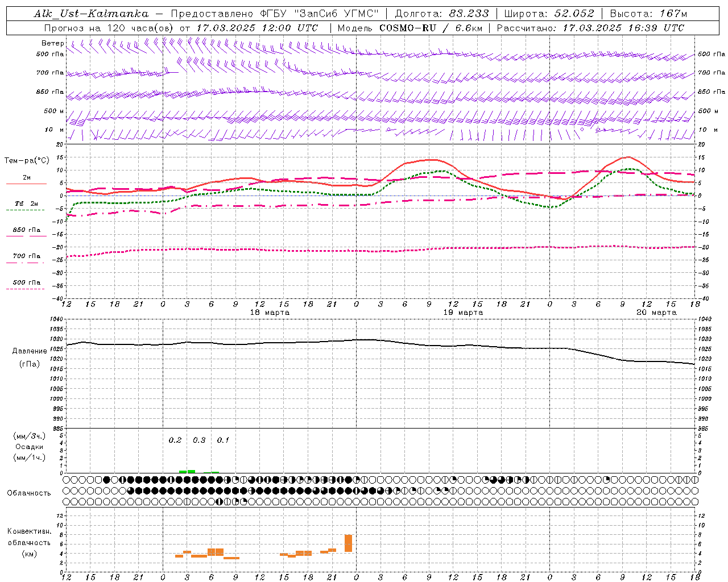Click the forecast start text 17.03.2025 12:00 UTC
This screenshot has height=582, width=728.
click(258, 28)
